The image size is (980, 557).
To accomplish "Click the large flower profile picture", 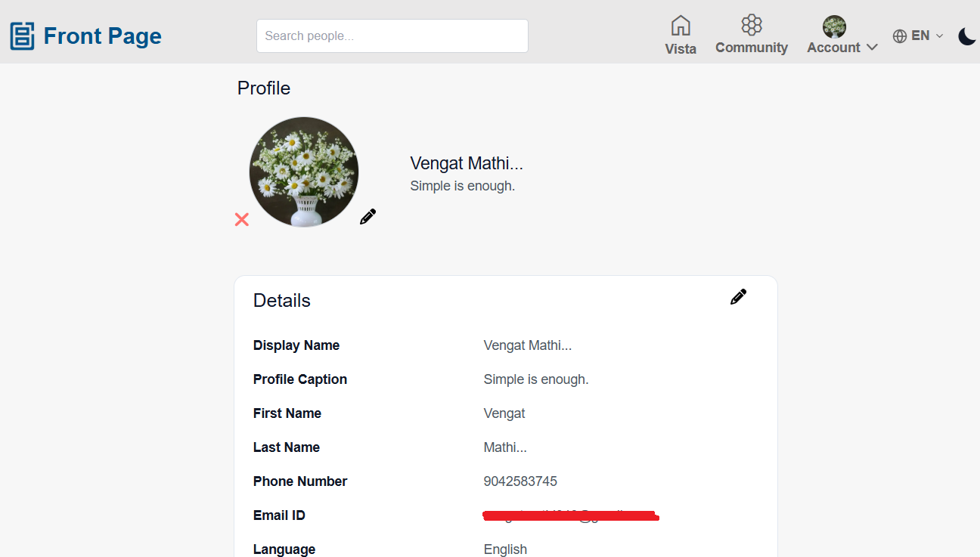I will 304,172.
